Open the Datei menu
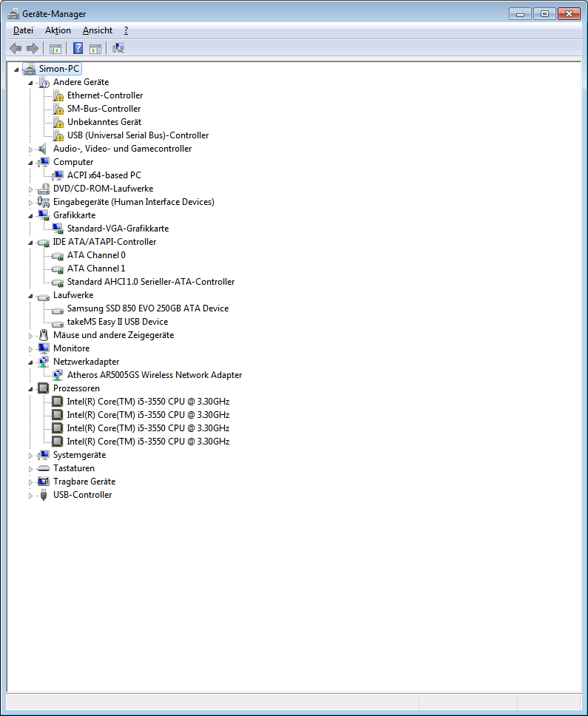 (23, 30)
